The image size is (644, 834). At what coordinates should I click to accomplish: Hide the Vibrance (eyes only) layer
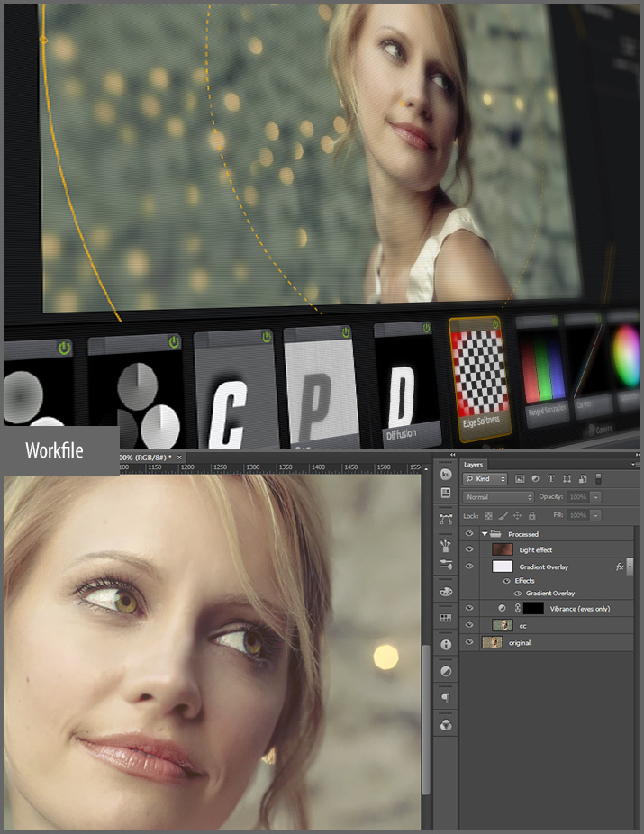click(x=468, y=609)
